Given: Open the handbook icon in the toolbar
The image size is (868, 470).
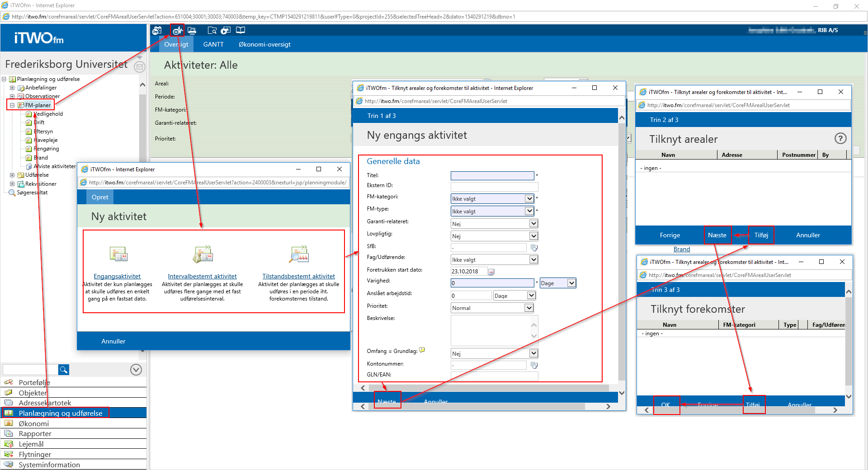Looking at the screenshot, I should point(240,30).
